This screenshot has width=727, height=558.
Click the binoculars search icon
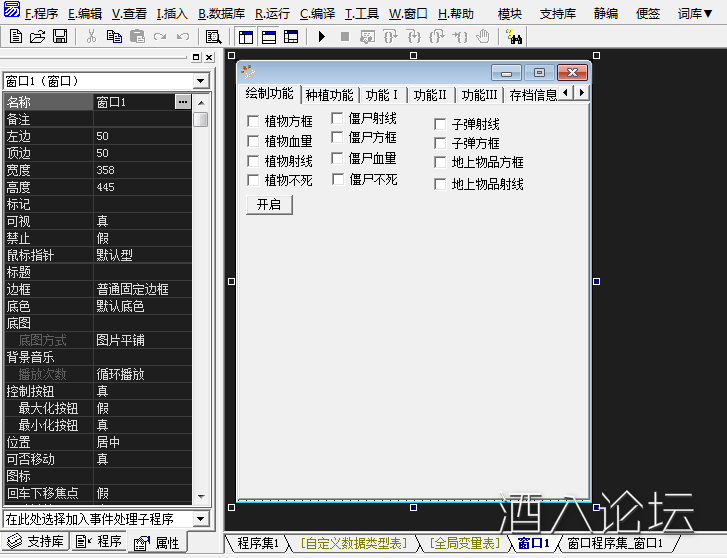(x=514, y=37)
